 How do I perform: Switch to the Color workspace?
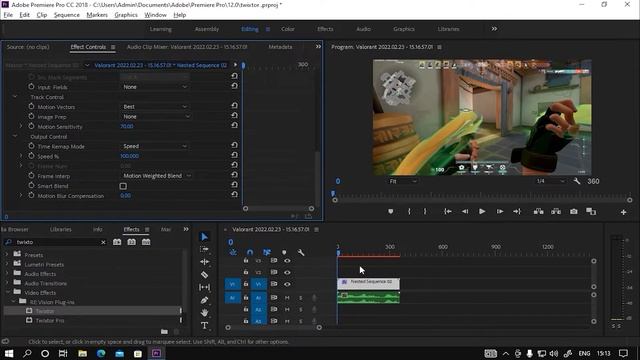click(288, 29)
